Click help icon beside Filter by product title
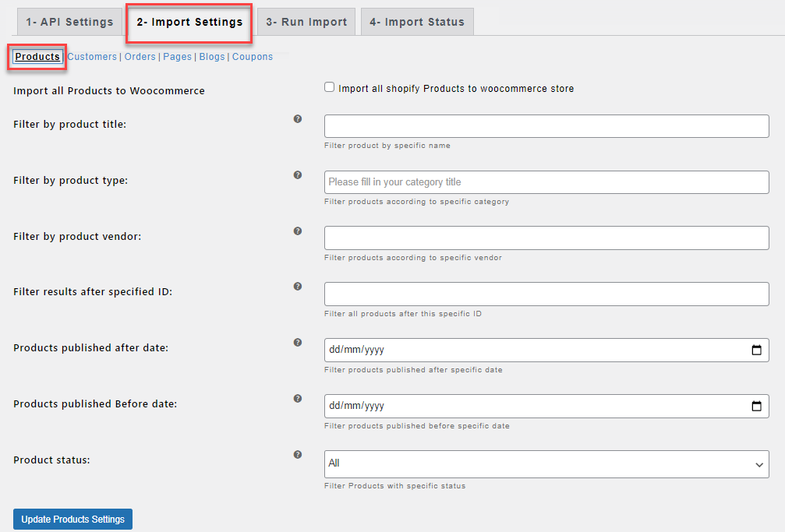 298,119
